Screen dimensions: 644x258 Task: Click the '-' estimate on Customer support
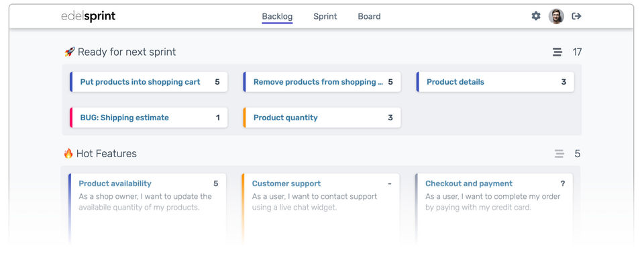tap(390, 183)
